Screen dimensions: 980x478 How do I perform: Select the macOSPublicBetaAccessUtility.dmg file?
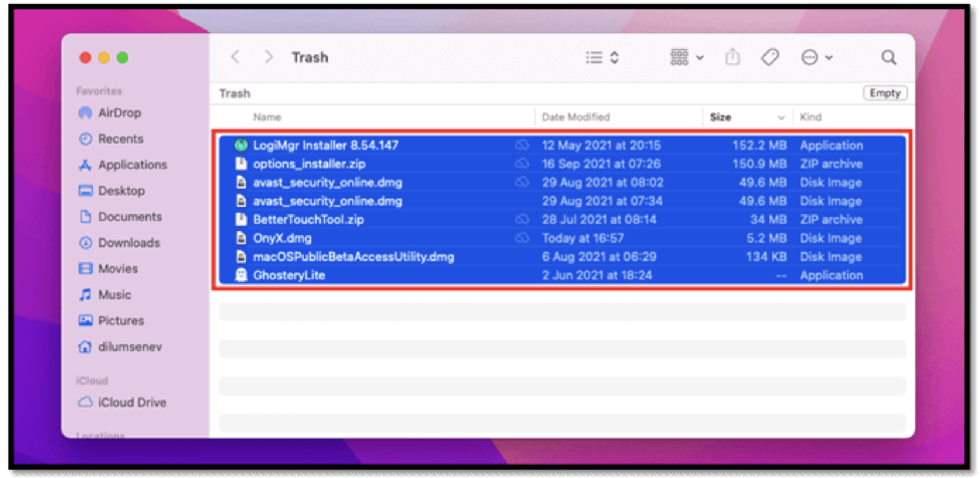pyautogui.click(x=562, y=257)
